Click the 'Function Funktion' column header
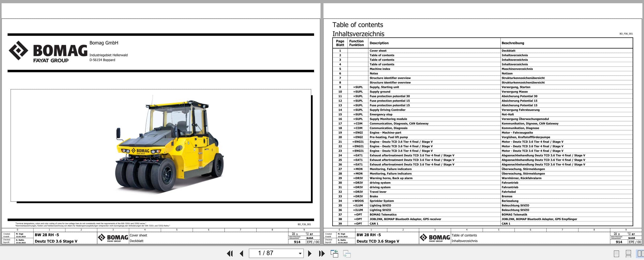 pyautogui.click(x=356, y=43)
